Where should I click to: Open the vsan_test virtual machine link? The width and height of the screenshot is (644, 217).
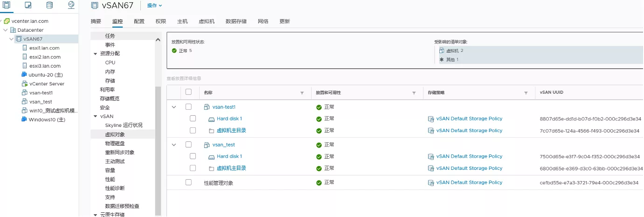(x=223, y=145)
